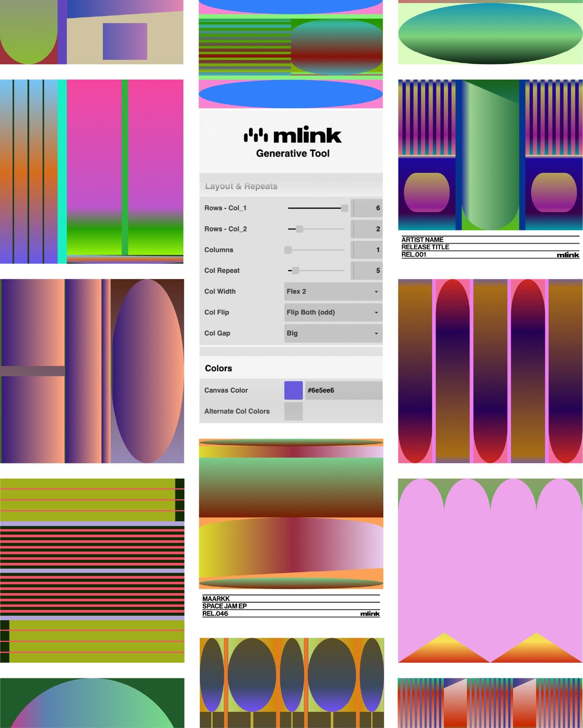Click the Col Gap label
The width and height of the screenshot is (583, 728).
(x=217, y=333)
